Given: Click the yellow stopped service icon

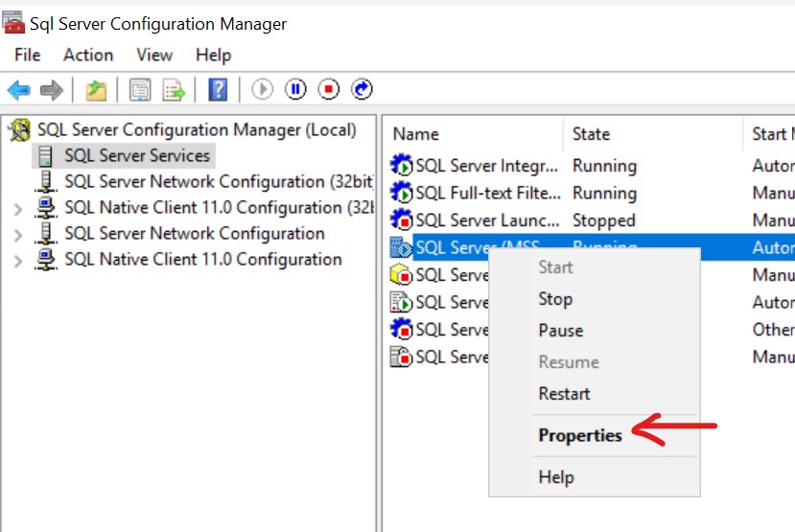Looking at the screenshot, I should pyautogui.click(x=401, y=274).
